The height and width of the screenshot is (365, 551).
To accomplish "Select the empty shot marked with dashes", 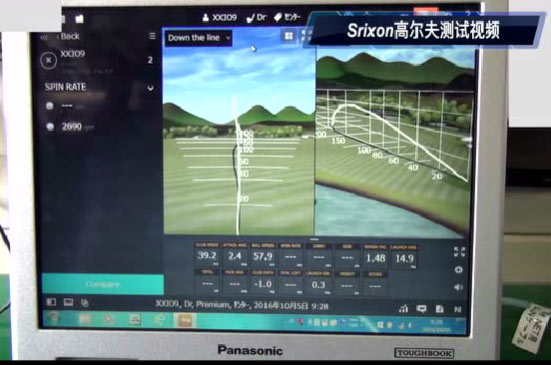I will pos(66,106).
